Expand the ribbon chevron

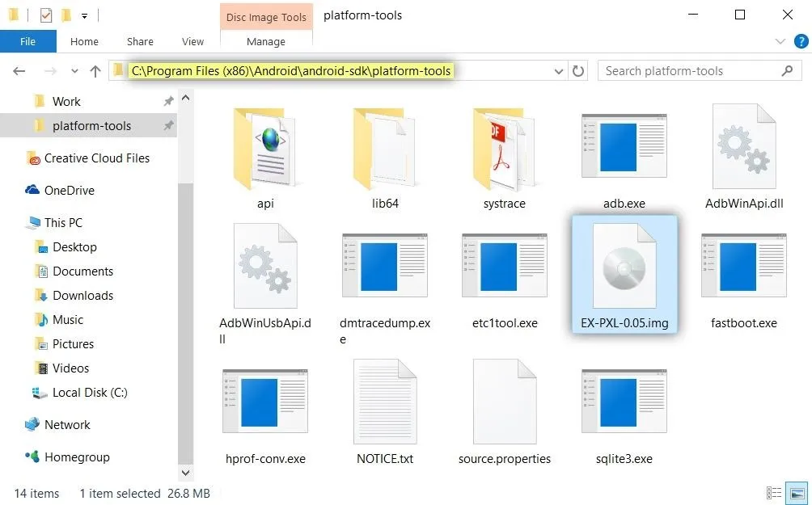[x=780, y=41]
